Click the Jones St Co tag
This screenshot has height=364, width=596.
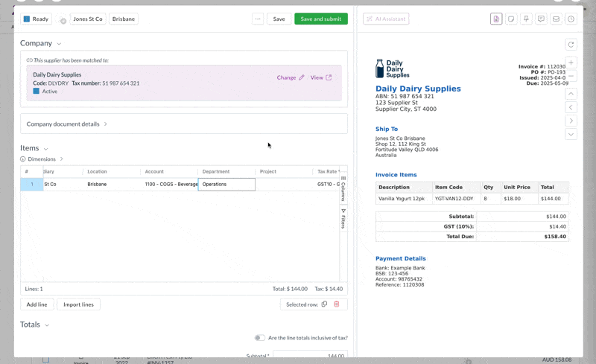(88, 19)
